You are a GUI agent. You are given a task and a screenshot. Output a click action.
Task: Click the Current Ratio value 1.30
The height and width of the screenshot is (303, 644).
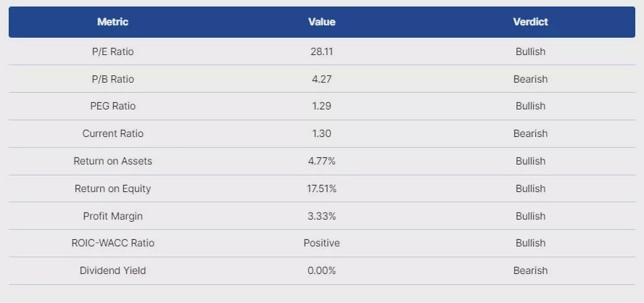click(321, 133)
